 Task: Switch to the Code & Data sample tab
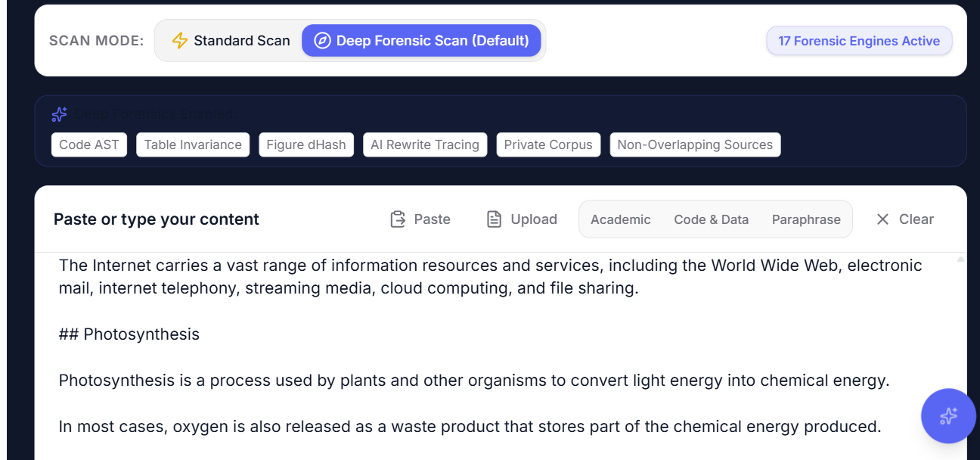tap(712, 219)
